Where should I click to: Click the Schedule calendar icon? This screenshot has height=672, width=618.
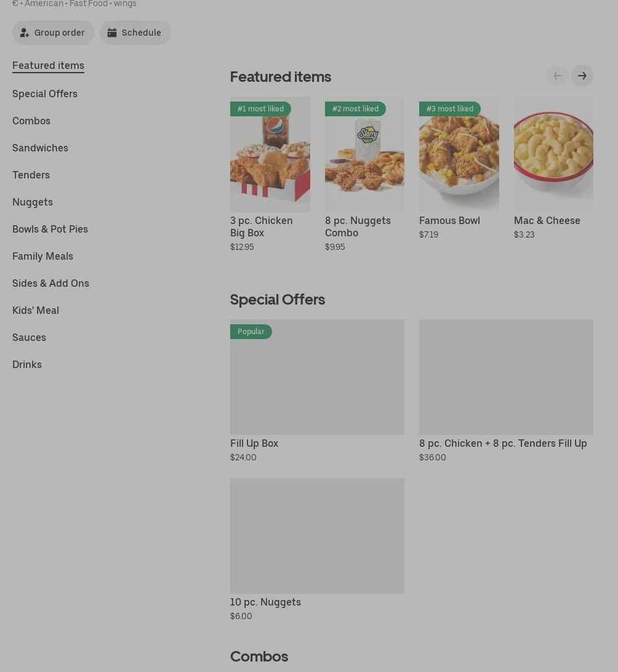[112, 33]
